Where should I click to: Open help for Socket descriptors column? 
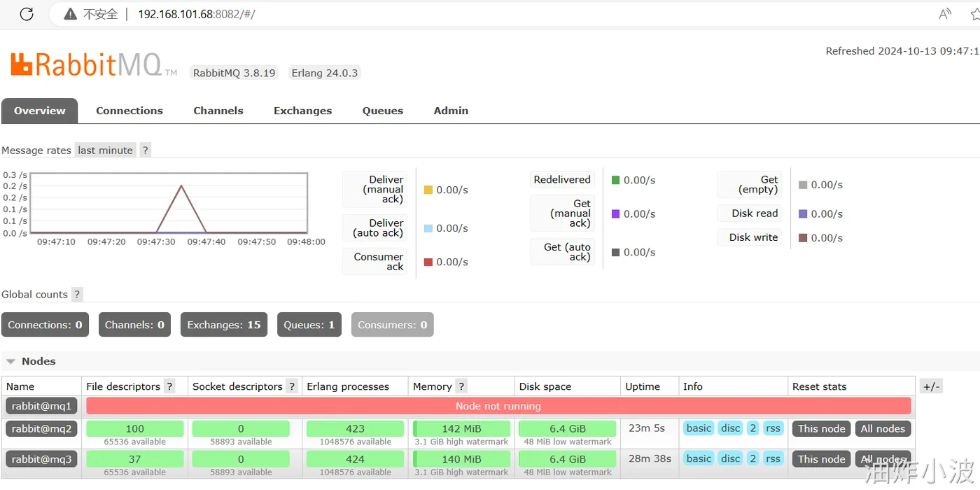pos(292,386)
